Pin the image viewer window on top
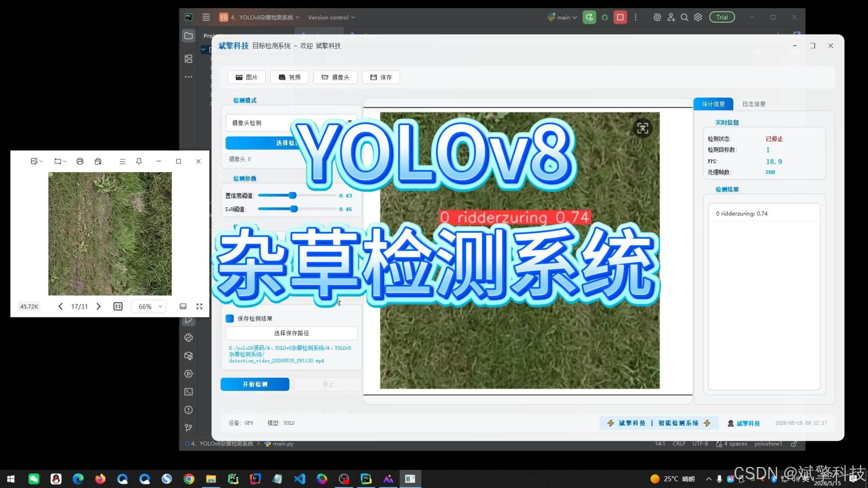Screen dimensions: 868x488 (x=139, y=161)
